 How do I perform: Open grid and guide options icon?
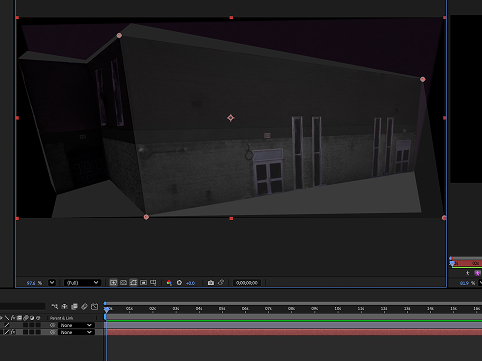pos(153,283)
